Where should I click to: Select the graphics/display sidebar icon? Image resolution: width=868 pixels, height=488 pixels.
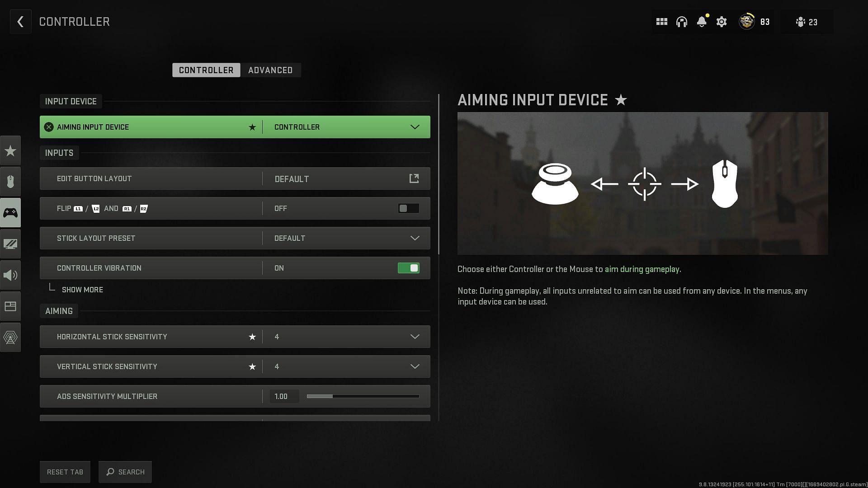[x=11, y=244]
